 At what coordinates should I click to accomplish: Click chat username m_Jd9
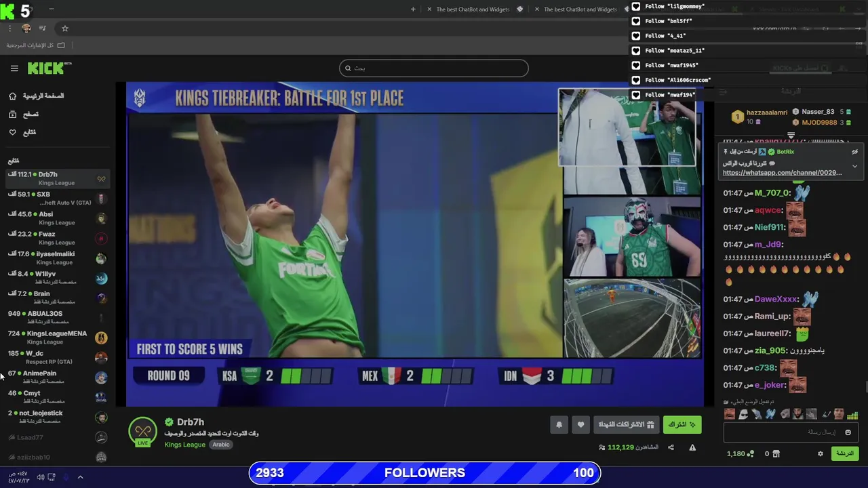(x=769, y=245)
